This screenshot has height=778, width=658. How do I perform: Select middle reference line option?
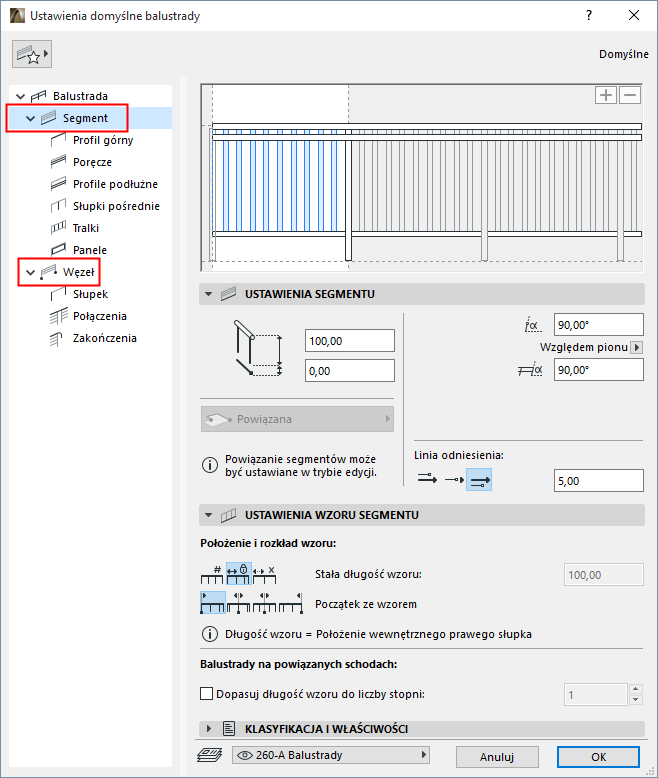454,479
